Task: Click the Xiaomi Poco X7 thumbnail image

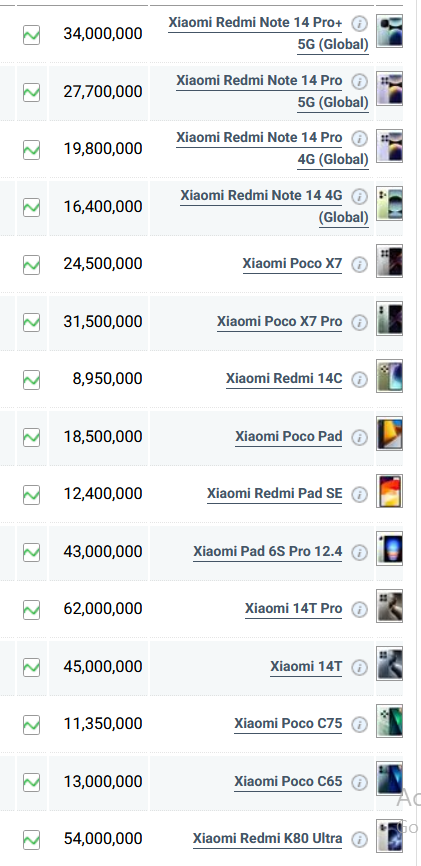Action: point(390,261)
